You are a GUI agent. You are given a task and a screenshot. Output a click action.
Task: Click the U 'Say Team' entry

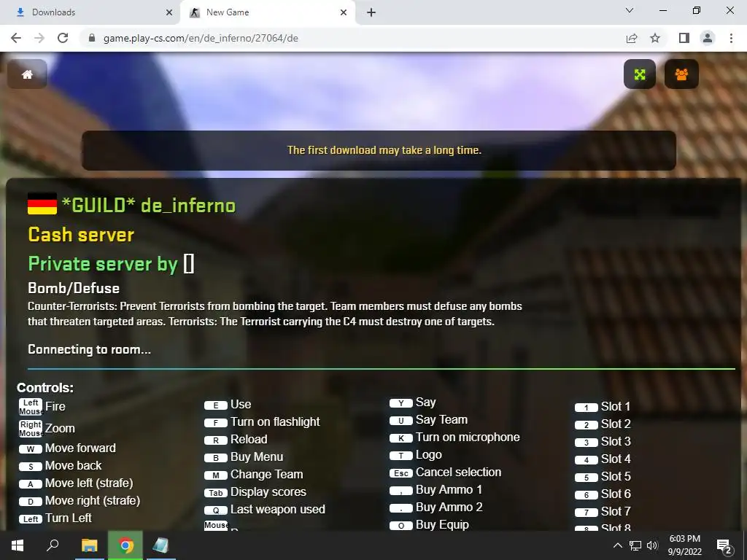click(429, 420)
